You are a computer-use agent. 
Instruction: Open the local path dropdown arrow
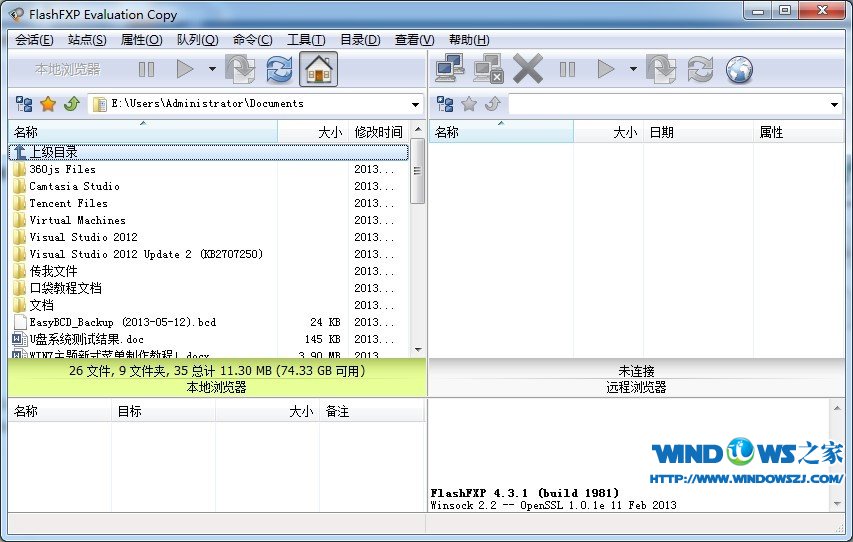click(415, 104)
